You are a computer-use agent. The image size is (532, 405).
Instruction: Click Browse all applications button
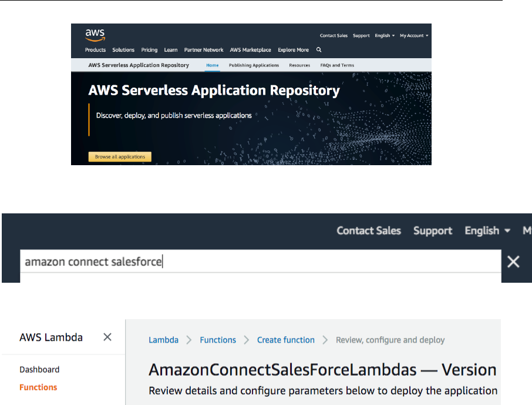[120, 157]
